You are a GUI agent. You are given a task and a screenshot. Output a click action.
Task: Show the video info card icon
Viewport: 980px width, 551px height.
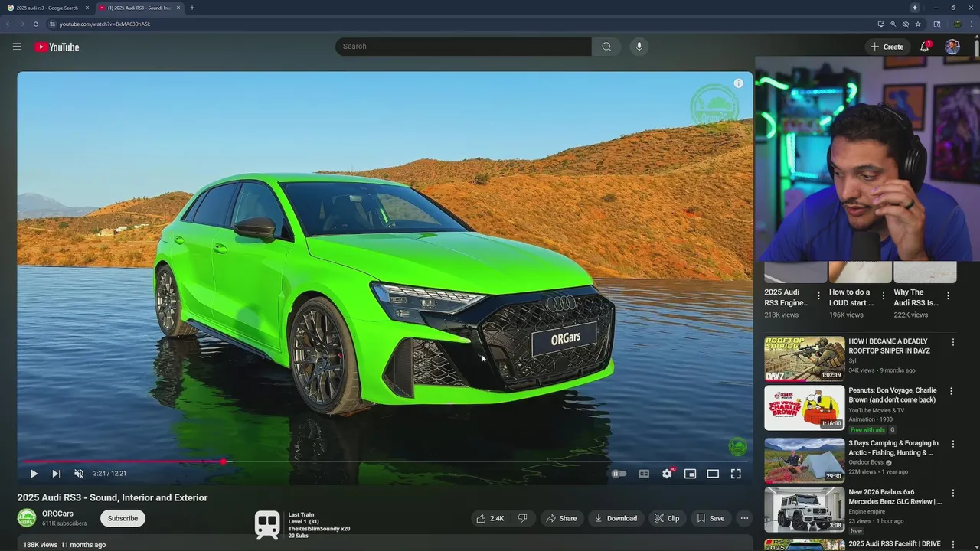(738, 83)
